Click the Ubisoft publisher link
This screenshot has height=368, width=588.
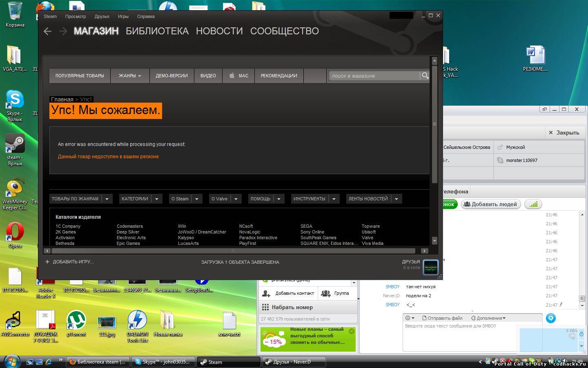pos(369,232)
